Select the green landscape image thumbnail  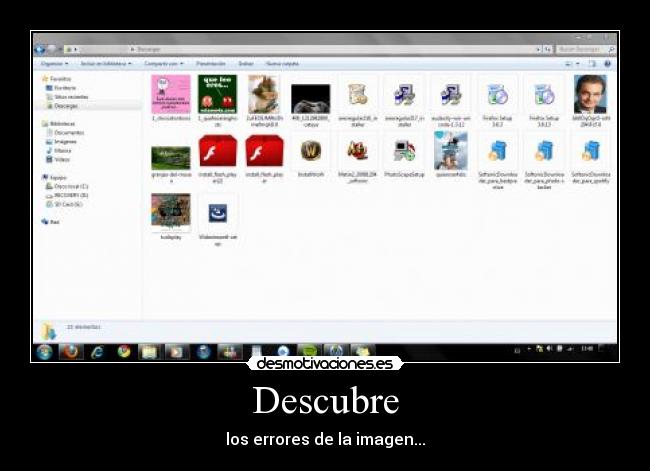point(171,158)
